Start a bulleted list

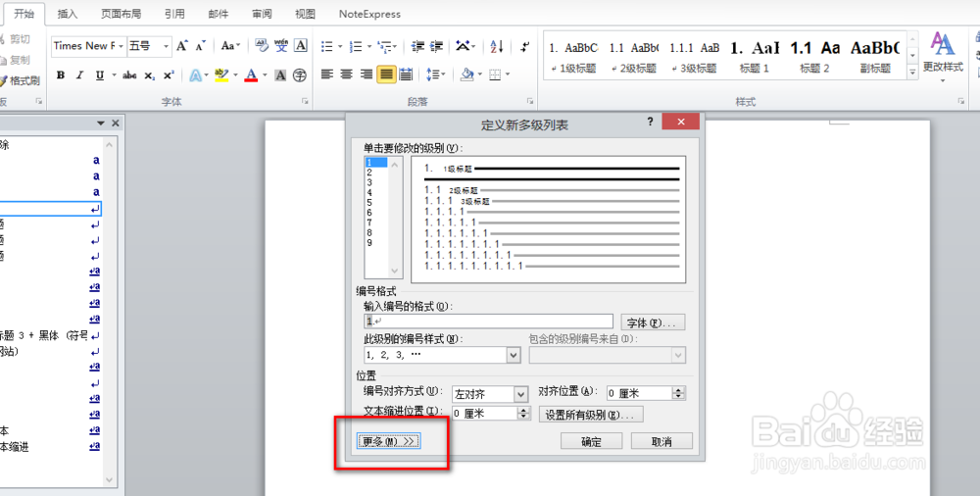[327, 46]
